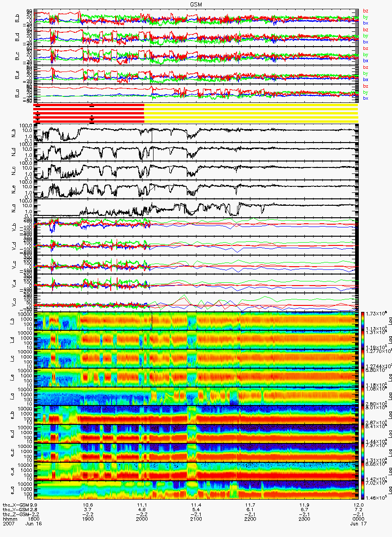Click the i_c ion spectrogram label
This screenshot has height=537, width=392.
point(12,359)
